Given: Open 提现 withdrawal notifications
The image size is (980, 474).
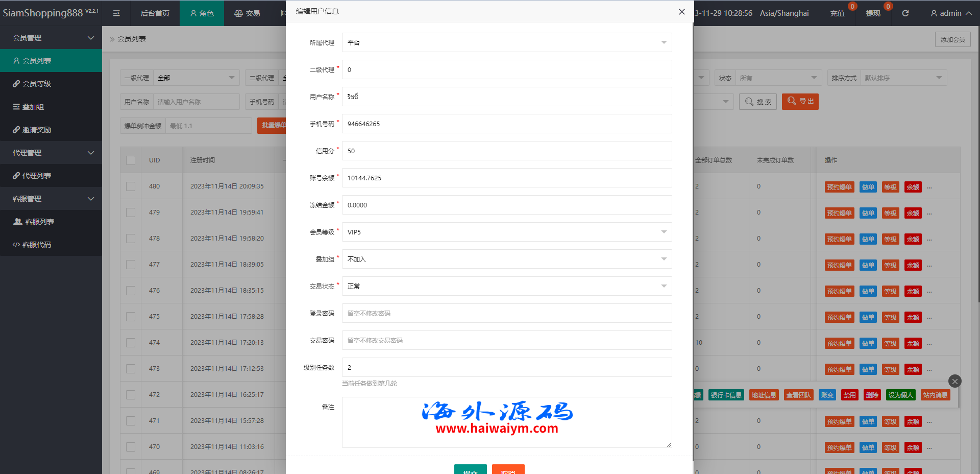Looking at the screenshot, I should (x=873, y=13).
